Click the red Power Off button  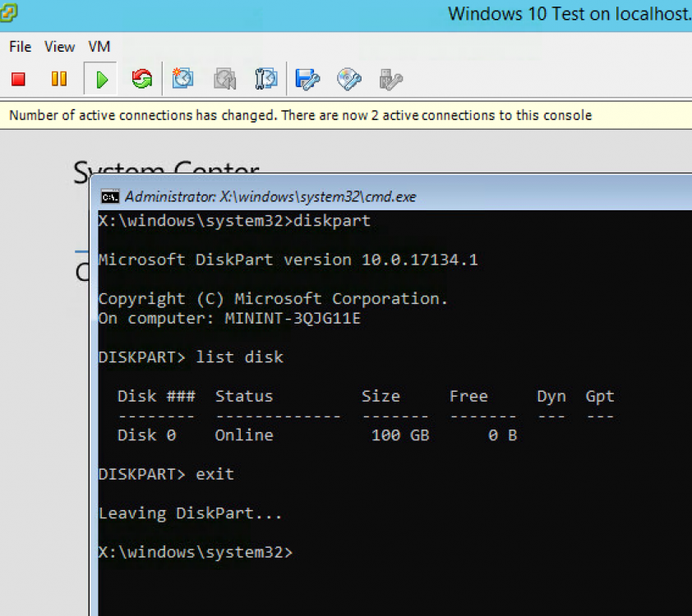[x=18, y=80]
